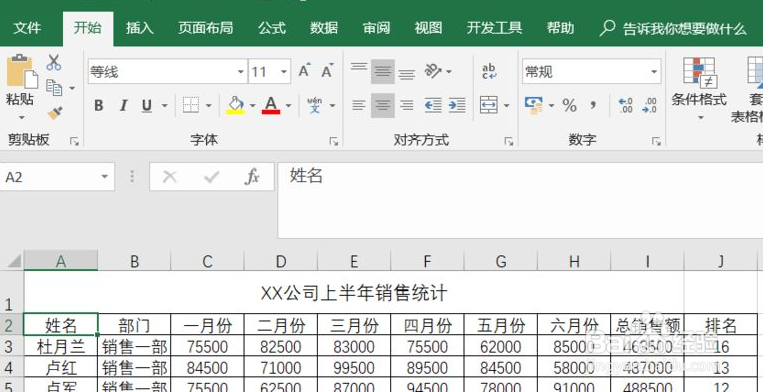Click the formula bar containing 姓名
The height and width of the screenshot is (392, 763).
520,200
